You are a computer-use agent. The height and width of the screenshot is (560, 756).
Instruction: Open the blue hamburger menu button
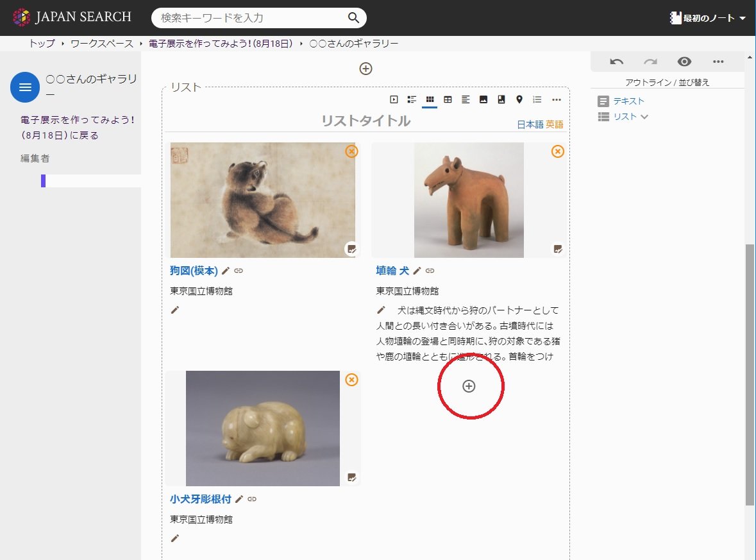coord(25,87)
